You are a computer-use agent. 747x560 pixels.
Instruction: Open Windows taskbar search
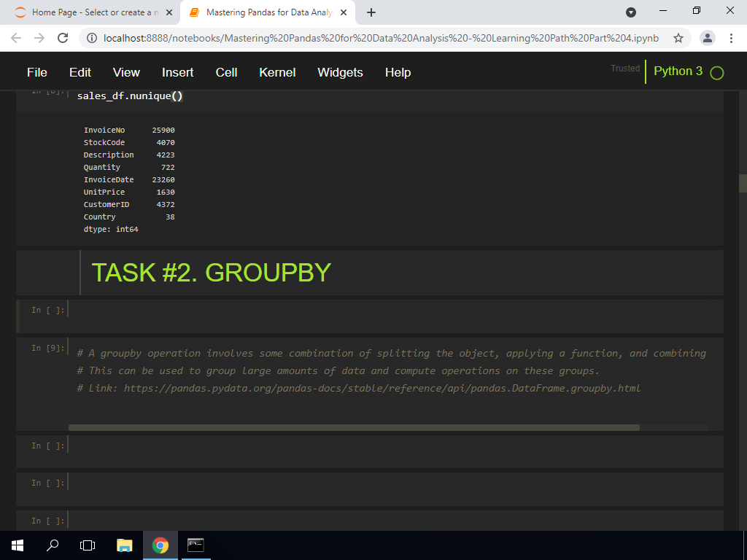[x=53, y=545]
